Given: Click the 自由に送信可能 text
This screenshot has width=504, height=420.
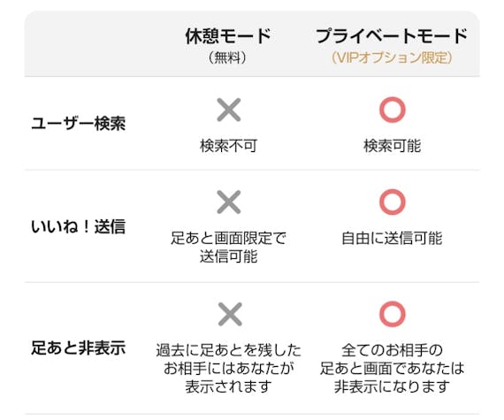Looking at the screenshot, I should coord(392,238).
